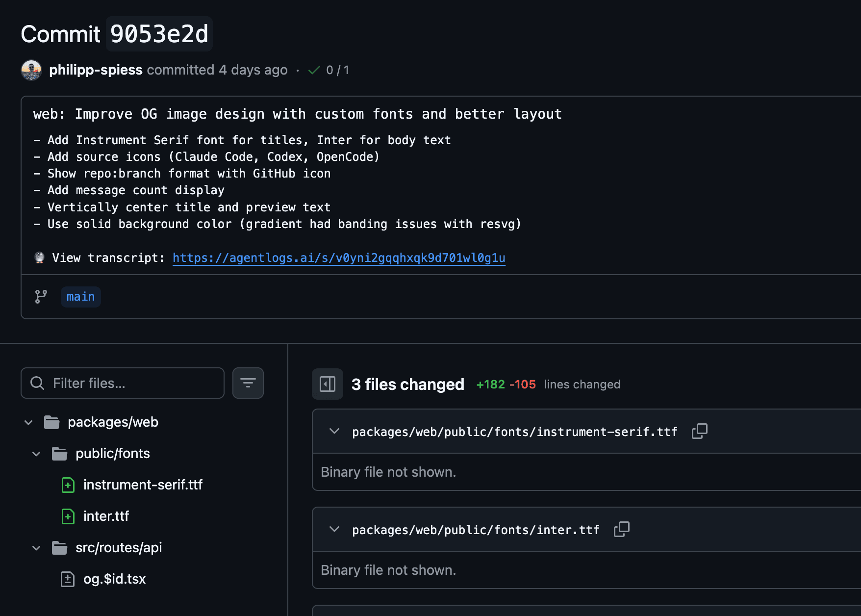Collapse the packages/web folder
The height and width of the screenshot is (616, 861).
28,422
